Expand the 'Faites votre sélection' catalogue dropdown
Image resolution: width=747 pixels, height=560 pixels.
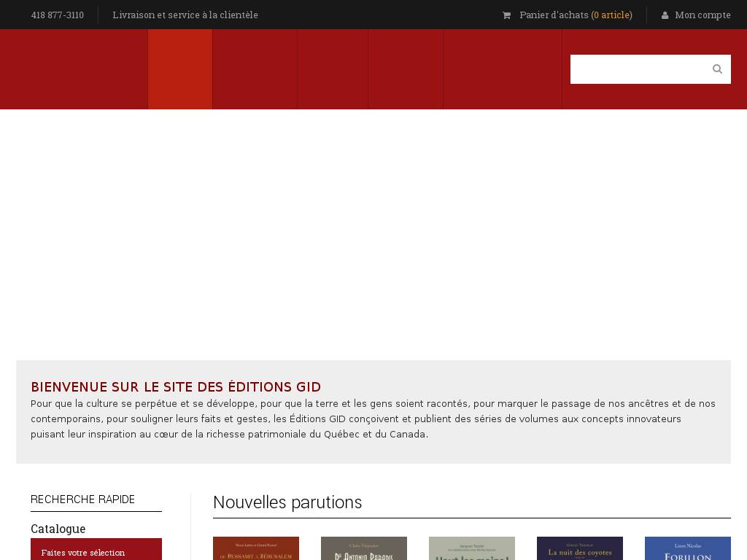click(x=96, y=551)
